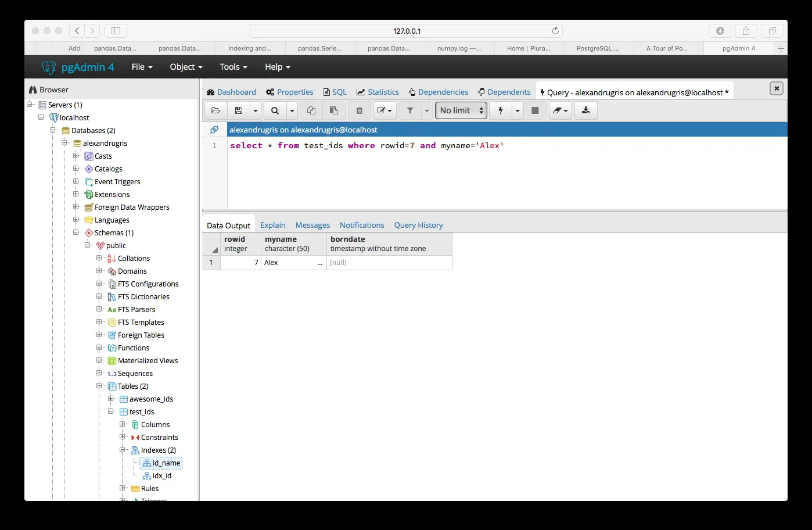Close the query panel with the X icon
Screen dimensions: 812x530
coord(777,88)
